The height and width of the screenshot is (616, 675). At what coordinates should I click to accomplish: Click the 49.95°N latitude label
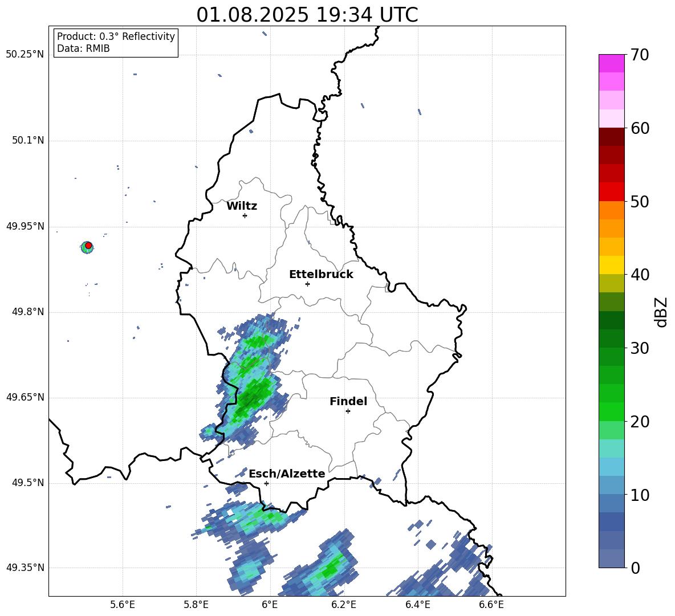click(25, 226)
